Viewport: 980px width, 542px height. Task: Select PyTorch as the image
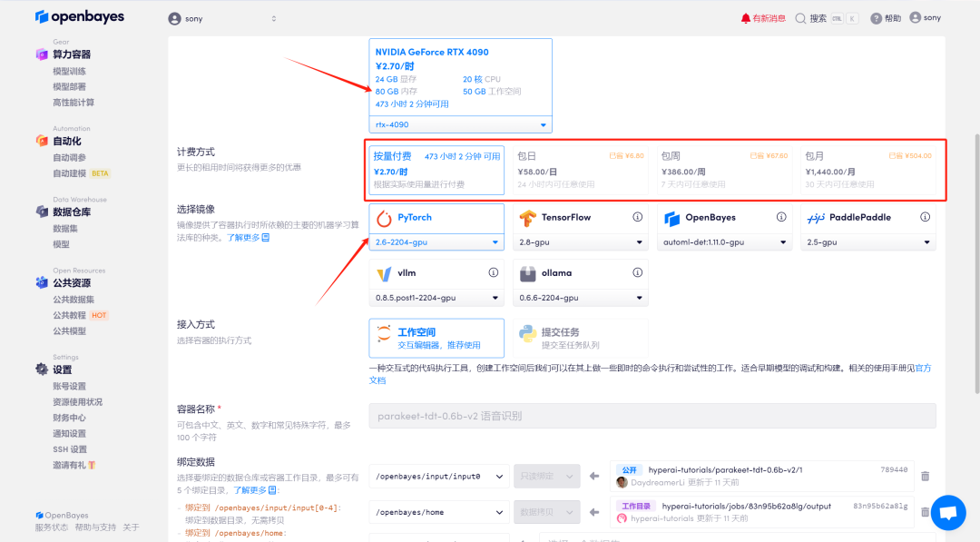point(436,218)
